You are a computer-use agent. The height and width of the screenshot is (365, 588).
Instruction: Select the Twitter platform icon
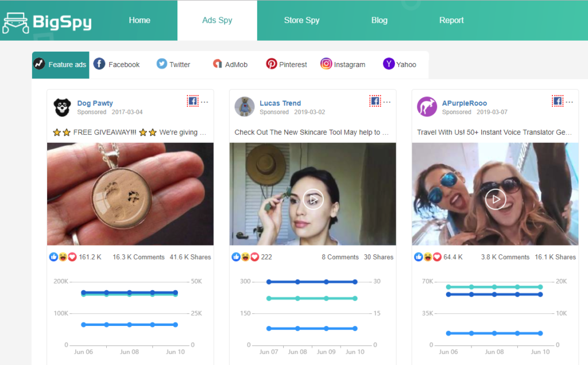[x=161, y=64]
